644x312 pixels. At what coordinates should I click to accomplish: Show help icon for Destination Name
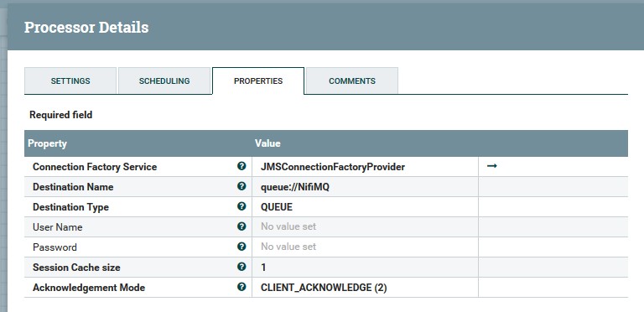point(241,186)
